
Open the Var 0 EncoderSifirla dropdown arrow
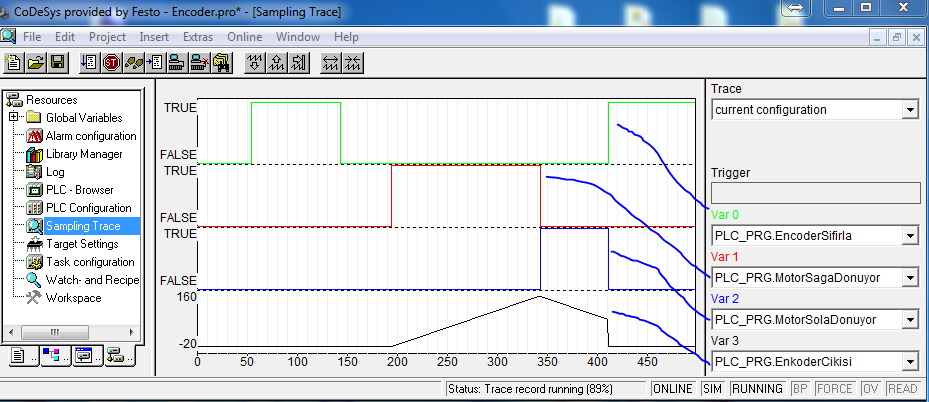tap(909, 236)
